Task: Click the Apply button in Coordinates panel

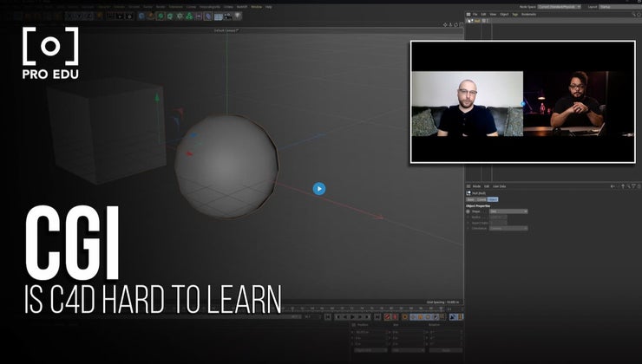Action: [x=446, y=350]
